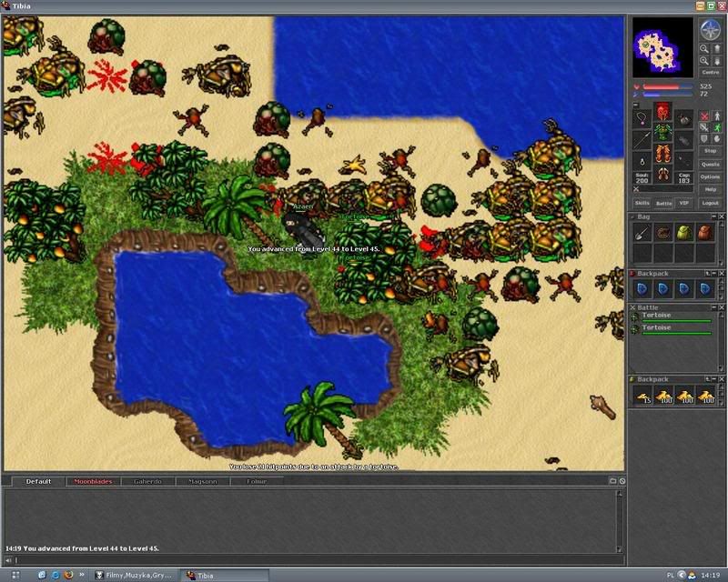Switch to the Default chat tab
The width and height of the screenshot is (728, 582).
click(x=38, y=481)
